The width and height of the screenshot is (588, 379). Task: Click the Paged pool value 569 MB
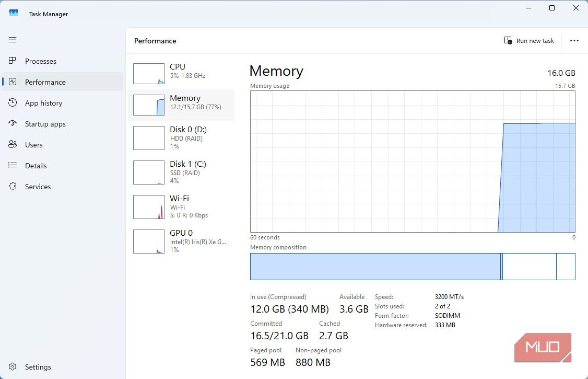pos(267,362)
